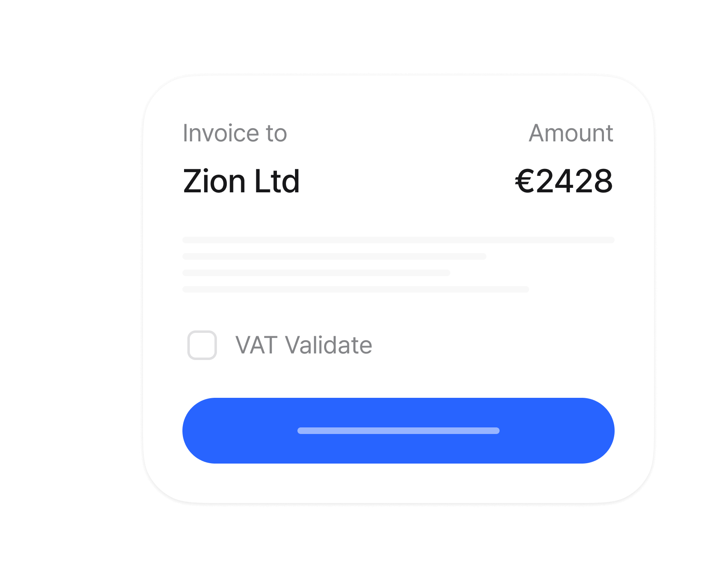Click the second grey placeholder line
This screenshot has height=577, width=728.
(334, 256)
